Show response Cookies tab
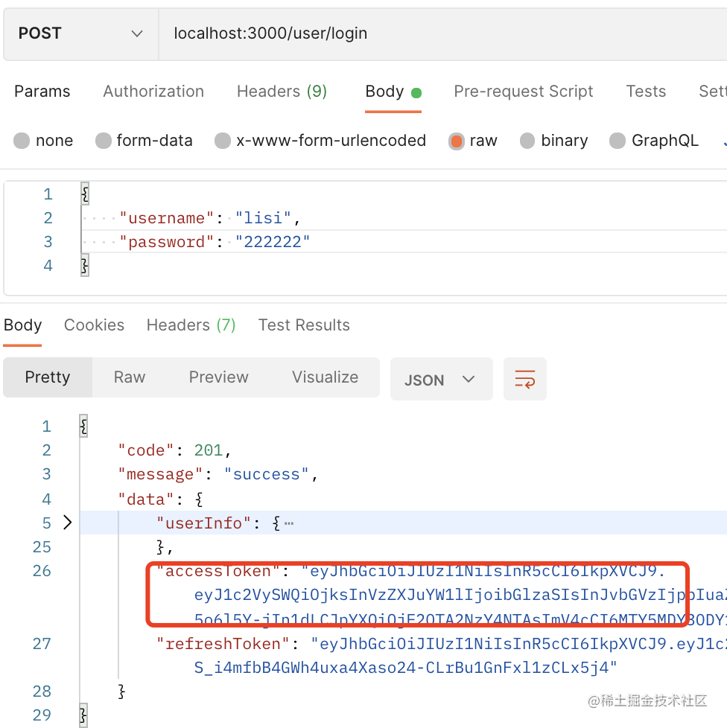 [x=94, y=325]
